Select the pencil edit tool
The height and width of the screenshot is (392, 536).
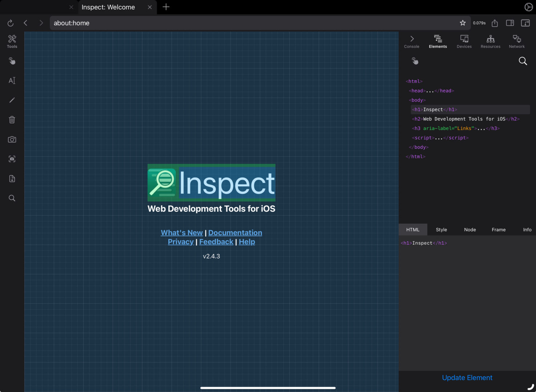(x=12, y=100)
